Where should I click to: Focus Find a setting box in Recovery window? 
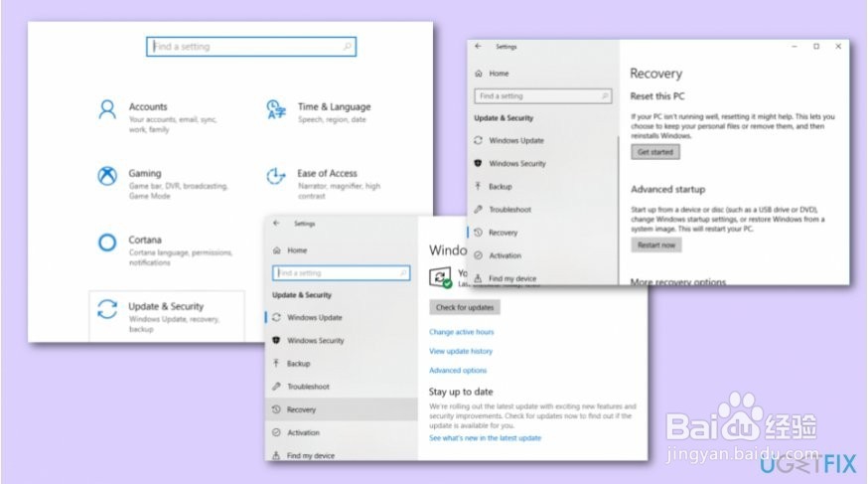click(x=542, y=95)
